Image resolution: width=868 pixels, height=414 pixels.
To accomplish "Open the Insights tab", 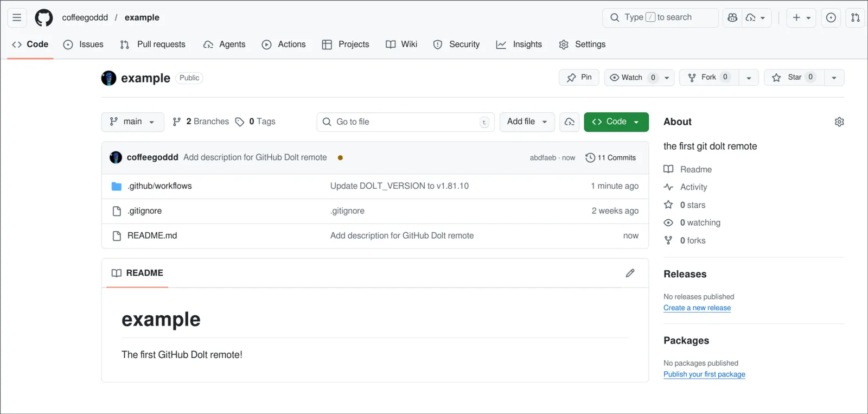I will point(519,44).
